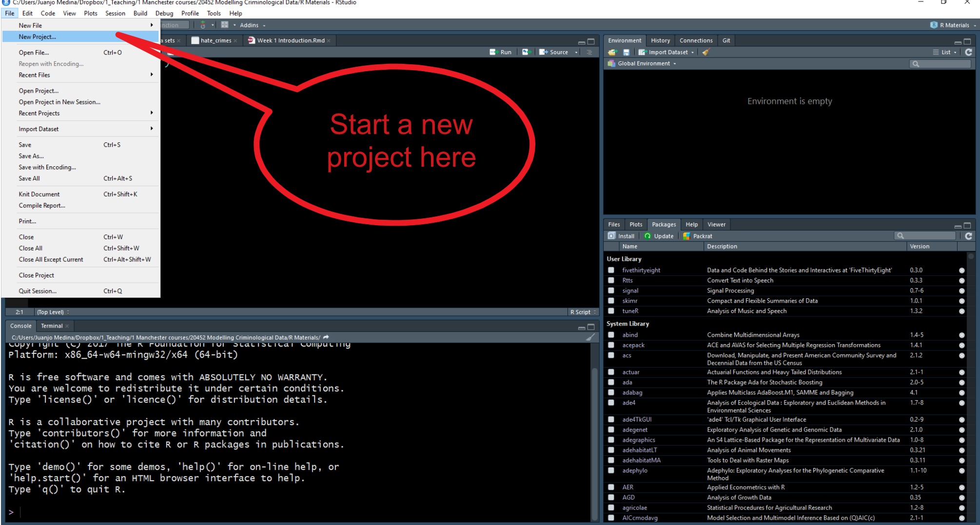The height and width of the screenshot is (525, 980).
Task: Check the box next to the abind package
Action: [611, 335]
